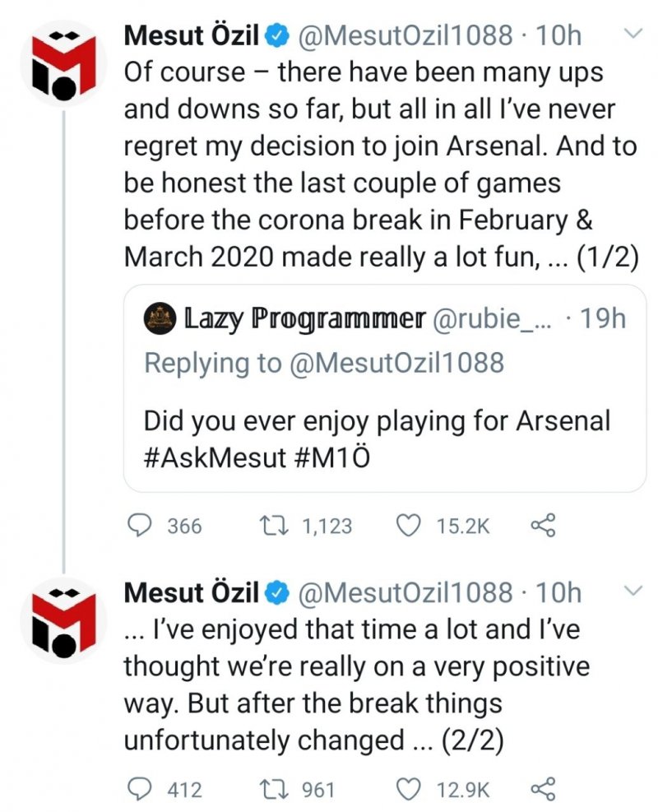Like the second tweet with 12.9K likes
Viewport: 658px width, 812px height.
pos(409,790)
